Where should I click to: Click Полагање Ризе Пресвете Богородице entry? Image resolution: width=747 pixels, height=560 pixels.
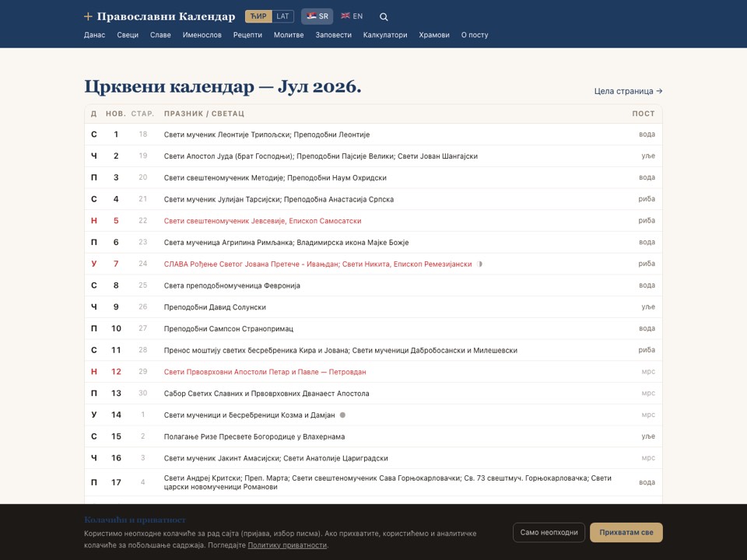[254, 436]
